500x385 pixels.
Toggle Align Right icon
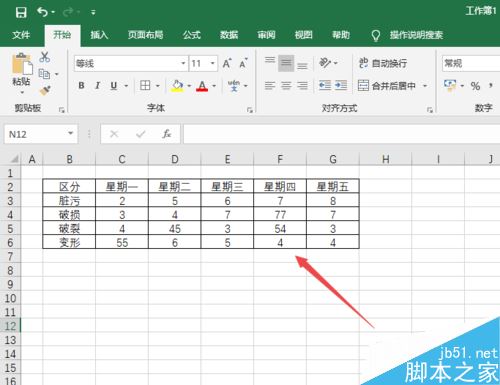tap(302, 86)
